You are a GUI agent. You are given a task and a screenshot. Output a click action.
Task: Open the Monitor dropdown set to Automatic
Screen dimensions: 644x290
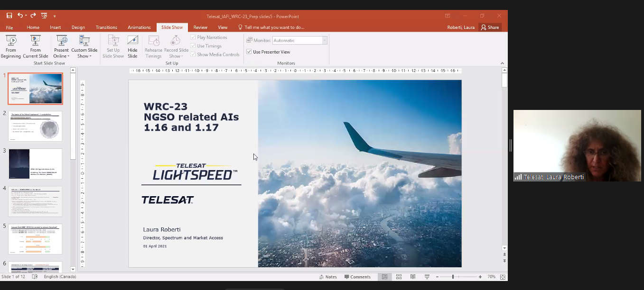[299, 41]
